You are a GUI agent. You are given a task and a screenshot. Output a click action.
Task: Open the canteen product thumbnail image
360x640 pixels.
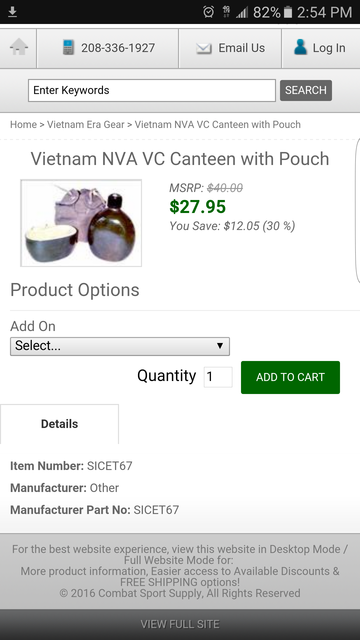pyautogui.click(x=81, y=223)
